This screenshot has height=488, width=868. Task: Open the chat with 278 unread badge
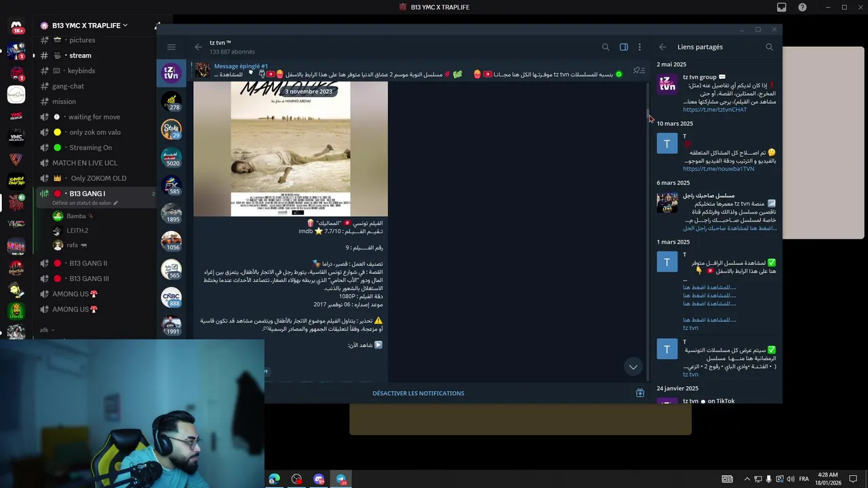click(171, 102)
